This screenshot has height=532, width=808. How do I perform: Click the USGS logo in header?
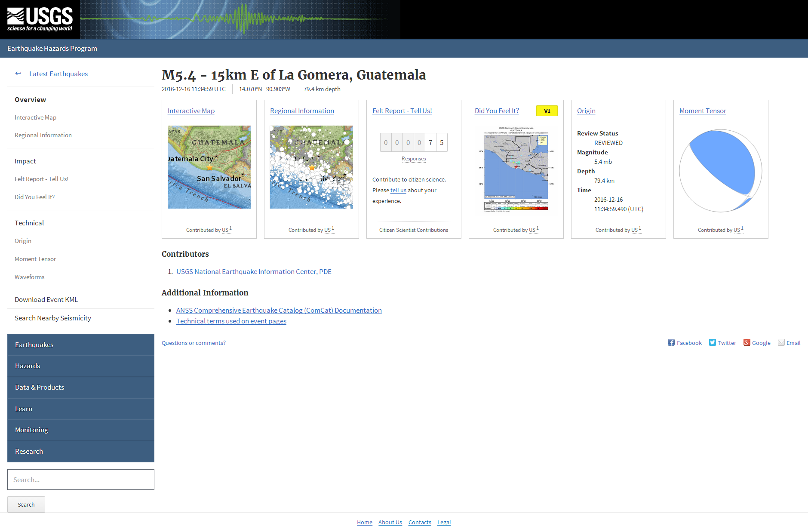tap(40, 19)
